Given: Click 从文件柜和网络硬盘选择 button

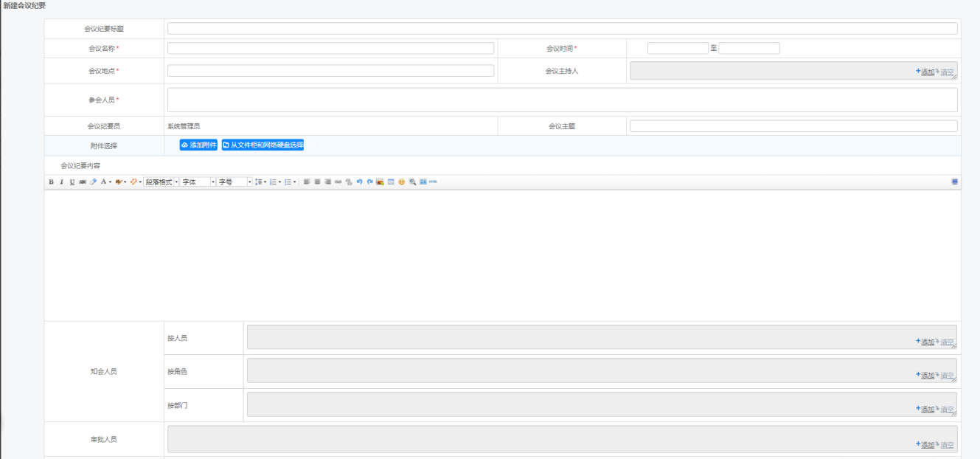Looking at the screenshot, I should (x=263, y=145).
